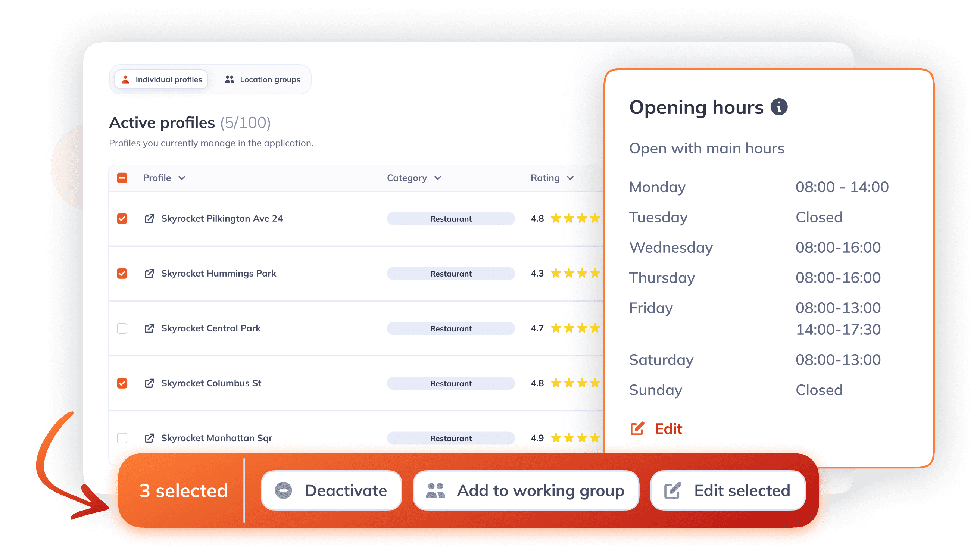980x549 pixels.
Task: Sort by Profile column chevron
Action: [182, 178]
